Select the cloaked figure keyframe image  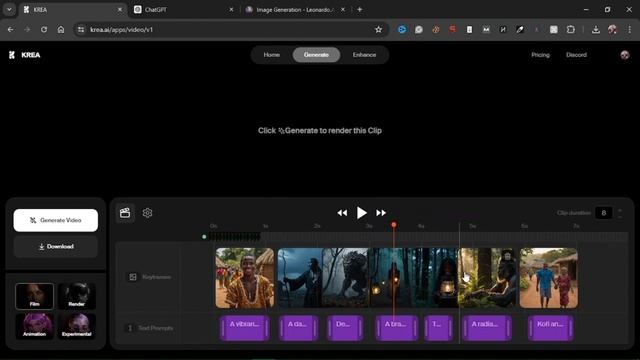[300, 278]
